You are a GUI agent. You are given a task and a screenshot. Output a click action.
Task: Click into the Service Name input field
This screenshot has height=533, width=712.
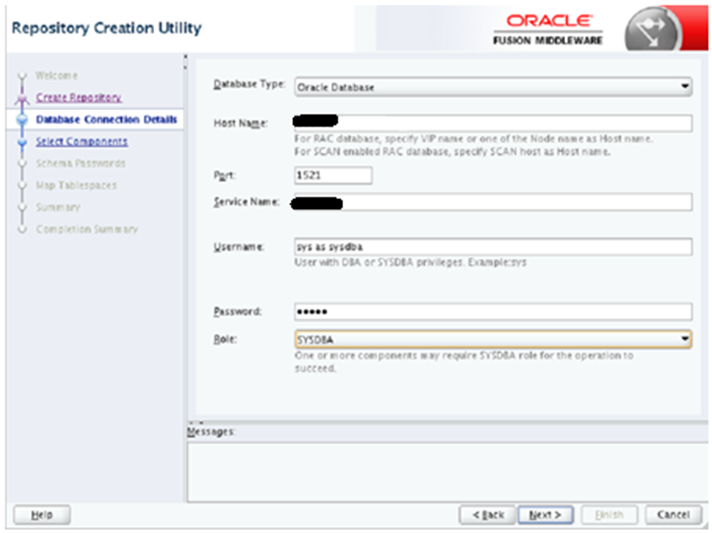pyautogui.click(x=493, y=202)
